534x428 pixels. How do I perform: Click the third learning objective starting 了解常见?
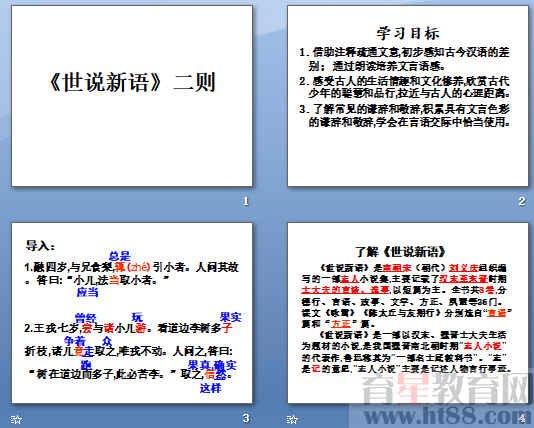[x=405, y=116]
